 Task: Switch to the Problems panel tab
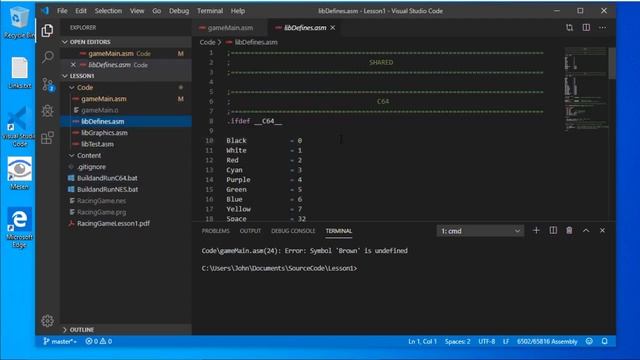tap(216, 231)
